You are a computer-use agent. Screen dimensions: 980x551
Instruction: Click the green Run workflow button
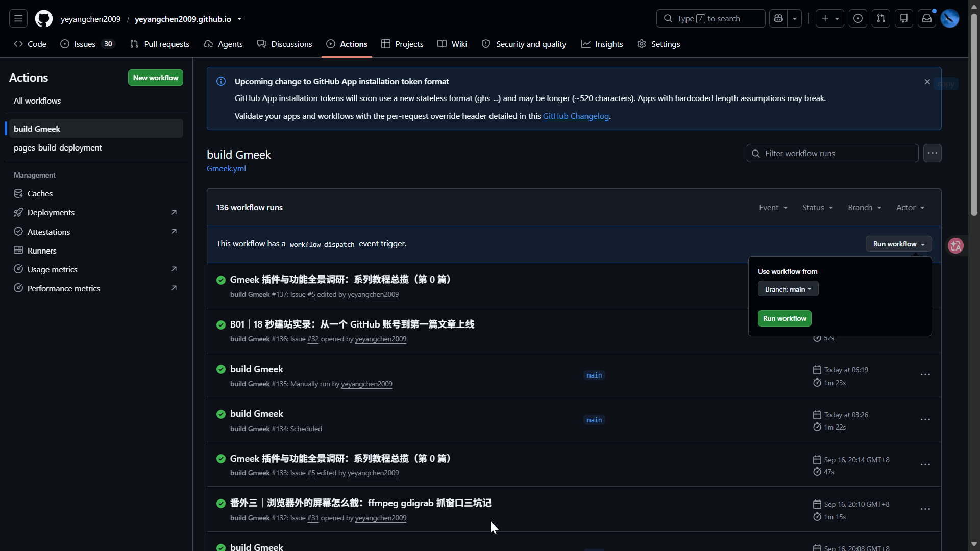(x=785, y=319)
